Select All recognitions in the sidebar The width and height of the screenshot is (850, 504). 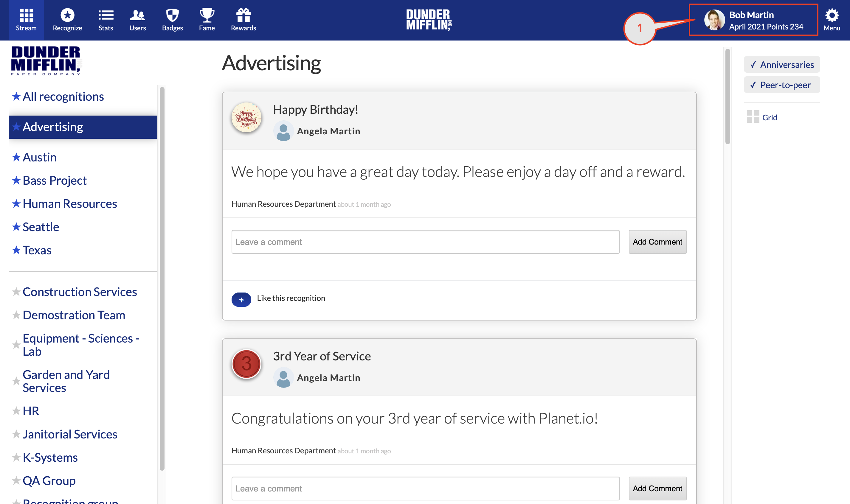(63, 97)
